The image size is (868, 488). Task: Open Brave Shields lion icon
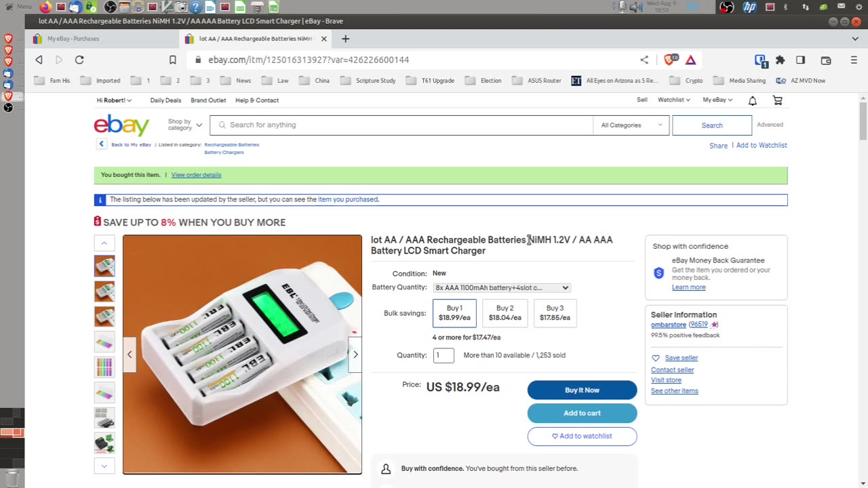pos(670,60)
